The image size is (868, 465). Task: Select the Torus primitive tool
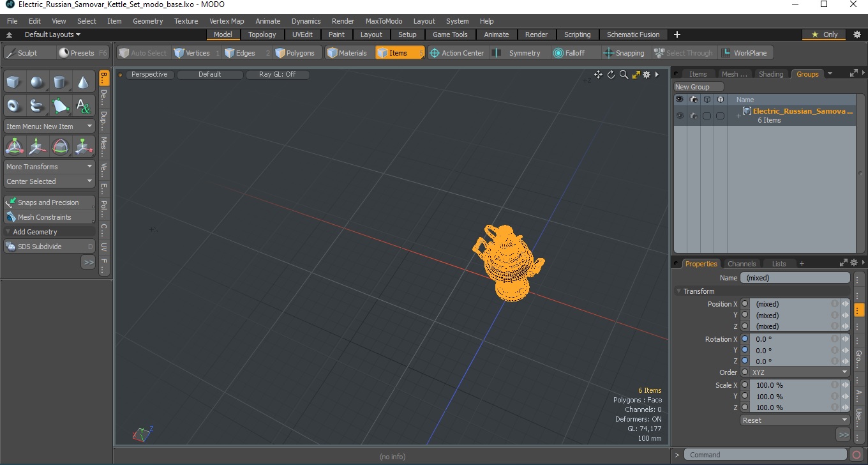point(14,105)
